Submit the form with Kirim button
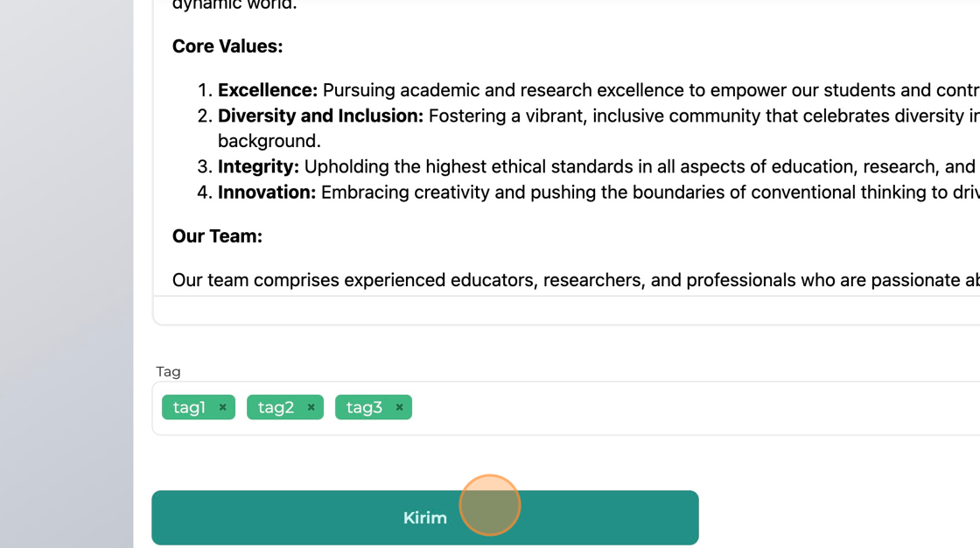 [424, 517]
